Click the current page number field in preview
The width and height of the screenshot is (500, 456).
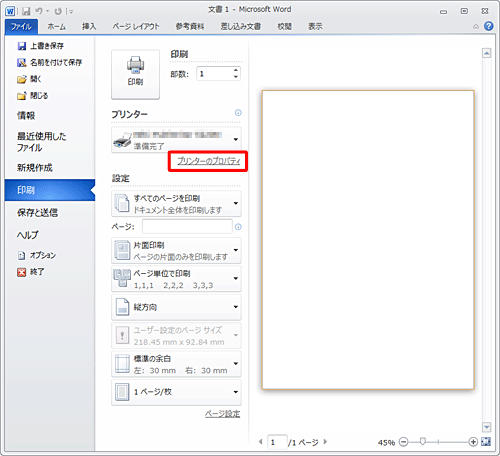pyautogui.click(x=277, y=442)
